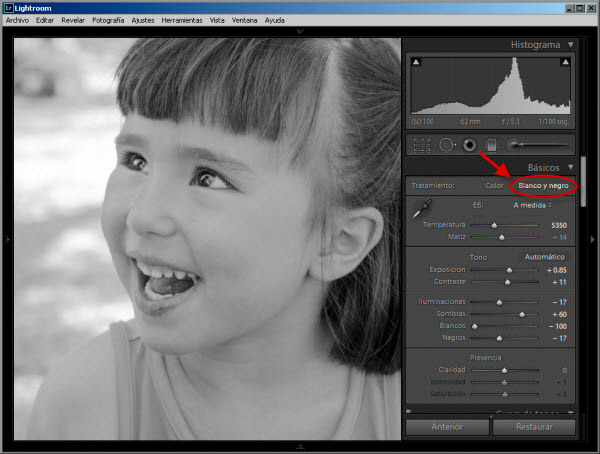This screenshot has width=600, height=454.
Task: Click the 'Tratamiento:' label
Action: [x=433, y=186]
